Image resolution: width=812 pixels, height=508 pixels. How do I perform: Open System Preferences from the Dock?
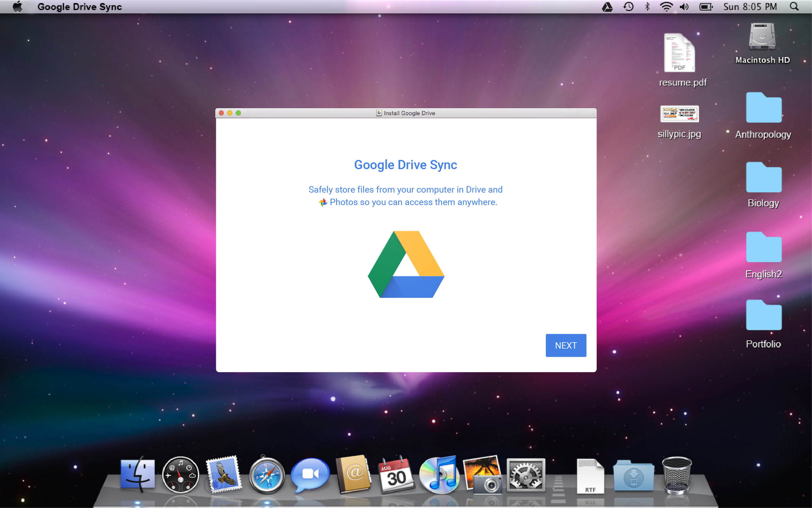(526, 475)
